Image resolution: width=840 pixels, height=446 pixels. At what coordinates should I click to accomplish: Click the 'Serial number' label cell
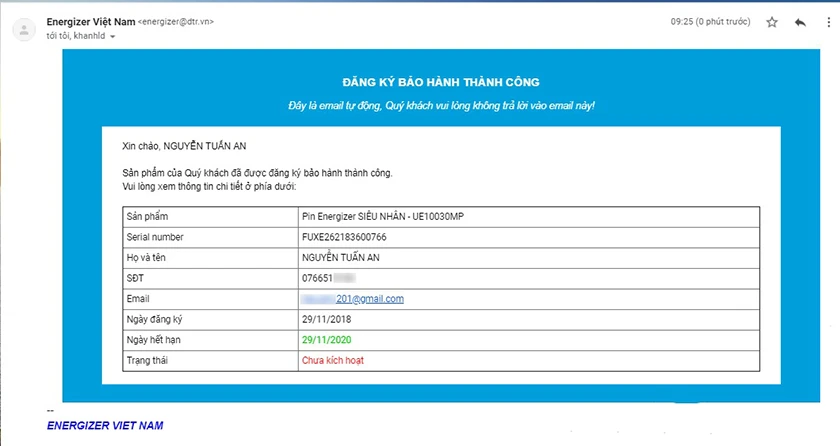[x=211, y=237]
